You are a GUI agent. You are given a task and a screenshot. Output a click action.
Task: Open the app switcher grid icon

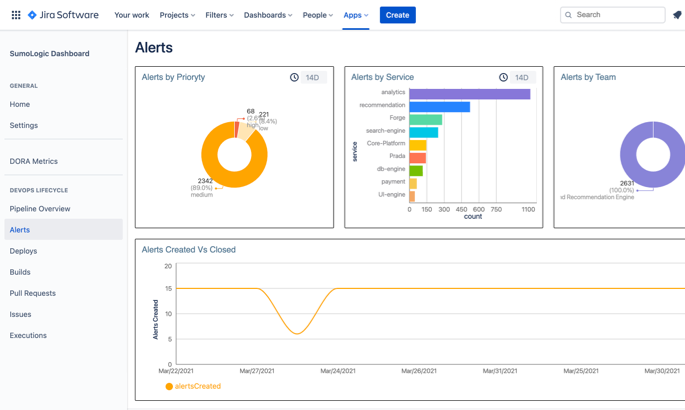pos(16,15)
